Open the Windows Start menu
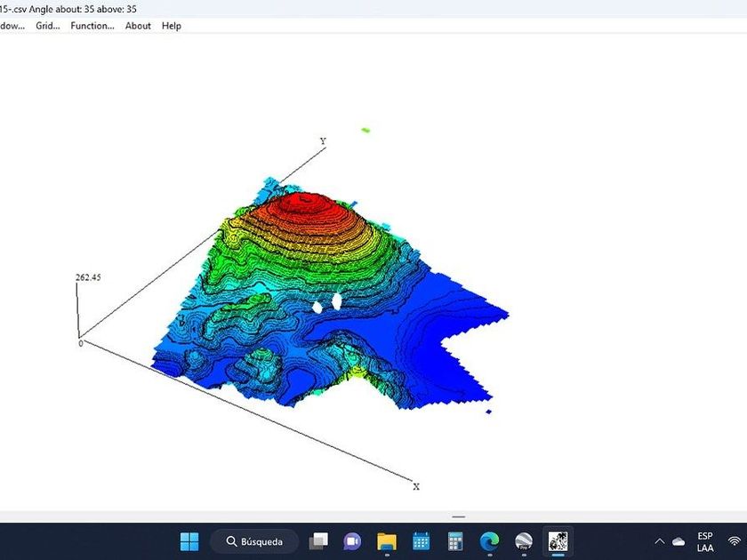The width and height of the screenshot is (747, 560). tap(189, 541)
